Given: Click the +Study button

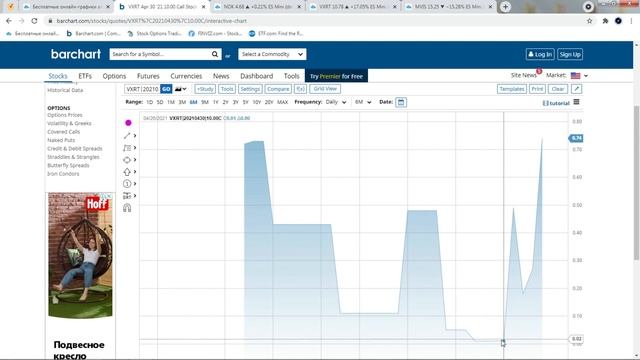Looking at the screenshot, I should pos(205,89).
